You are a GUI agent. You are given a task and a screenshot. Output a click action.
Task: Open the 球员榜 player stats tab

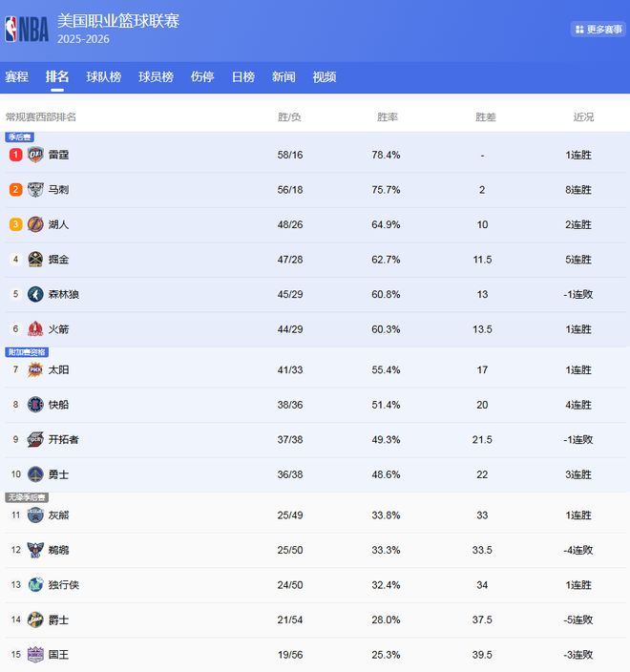click(x=156, y=77)
